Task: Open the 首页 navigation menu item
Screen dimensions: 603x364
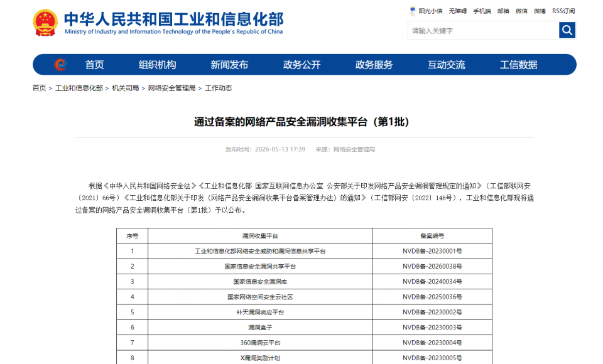Action: pyautogui.click(x=95, y=65)
